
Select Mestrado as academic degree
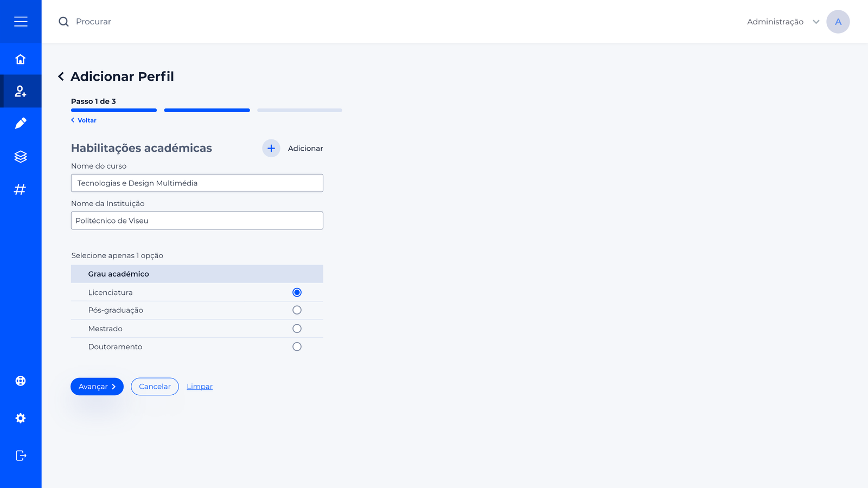(x=297, y=329)
